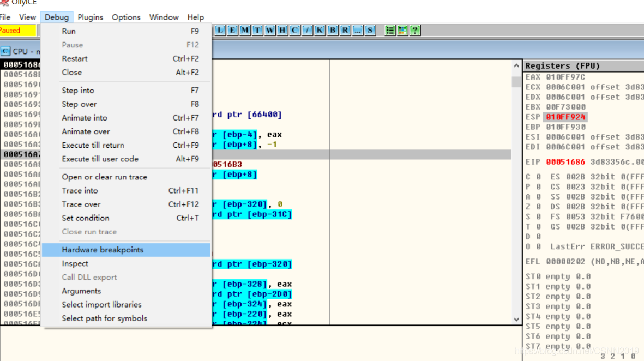The width and height of the screenshot is (644, 361).
Task: Select EBP register value 010FF930
Action: pyautogui.click(x=565, y=127)
